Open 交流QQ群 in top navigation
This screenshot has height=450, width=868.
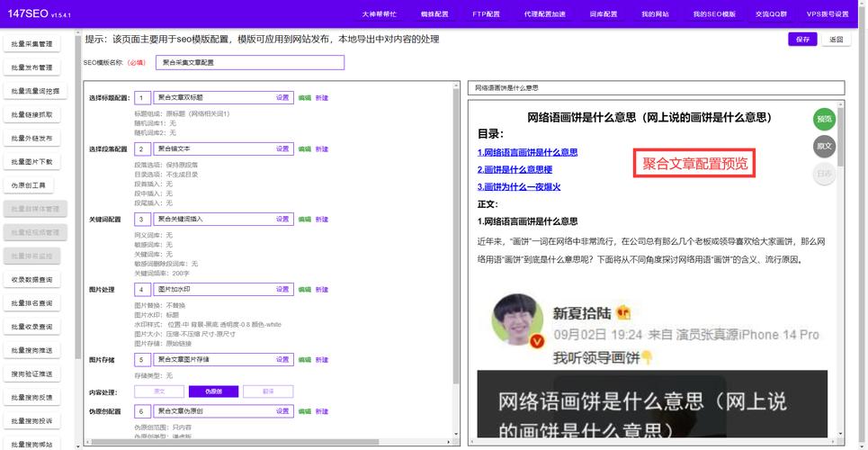[x=771, y=14]
